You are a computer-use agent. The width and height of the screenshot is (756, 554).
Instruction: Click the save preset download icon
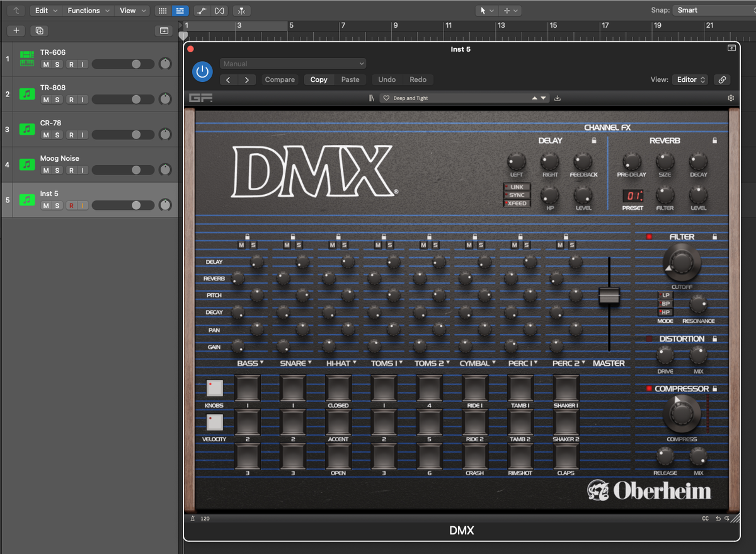coord(558,98)
